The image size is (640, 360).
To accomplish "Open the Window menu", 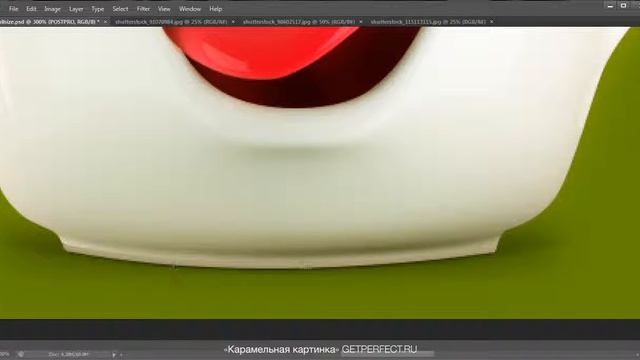I will tap(190, 9).
